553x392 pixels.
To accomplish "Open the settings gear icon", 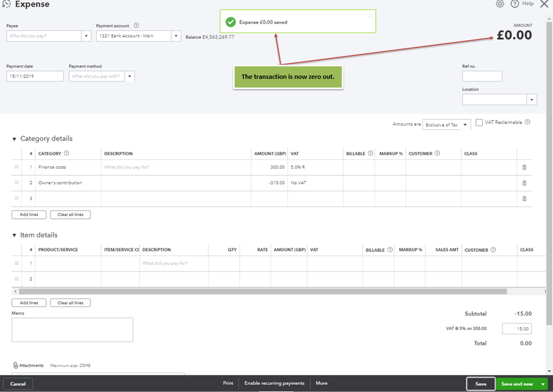I will pyautogui.click(x=500, y=4).
